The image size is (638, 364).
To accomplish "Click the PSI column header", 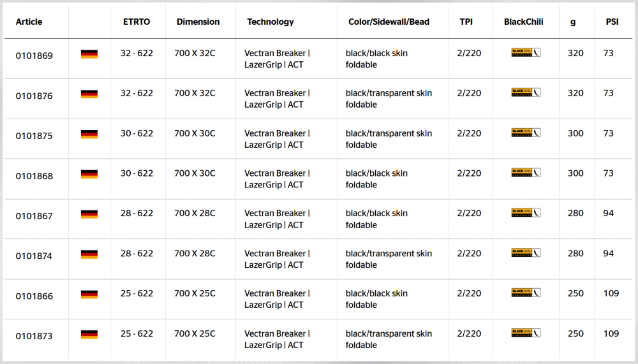I will [x=612, y=22].
